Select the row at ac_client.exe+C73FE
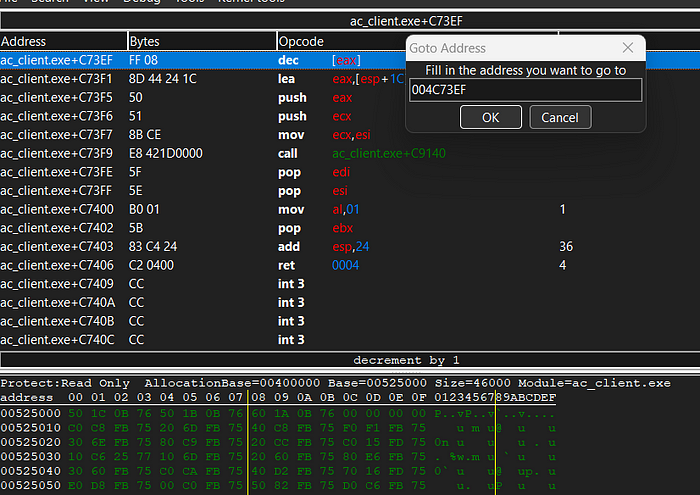The image size is (700, 495). (350, 172)
